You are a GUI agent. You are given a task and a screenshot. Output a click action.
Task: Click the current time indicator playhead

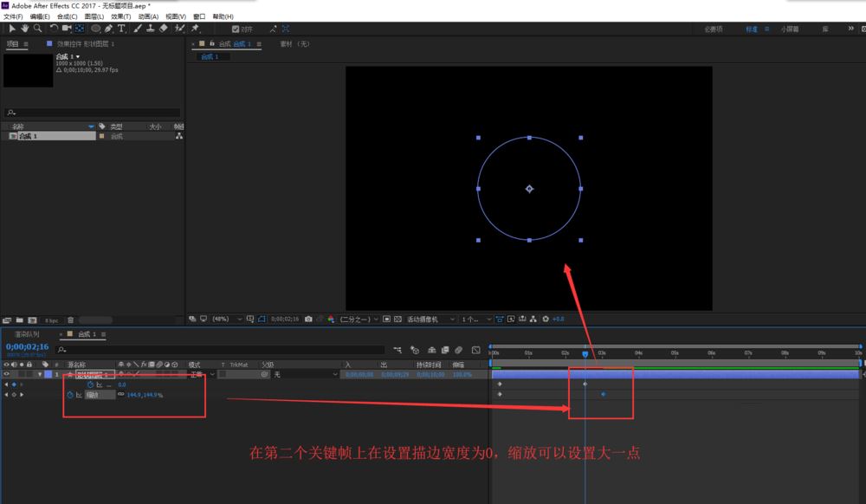(x=585, y=354)
